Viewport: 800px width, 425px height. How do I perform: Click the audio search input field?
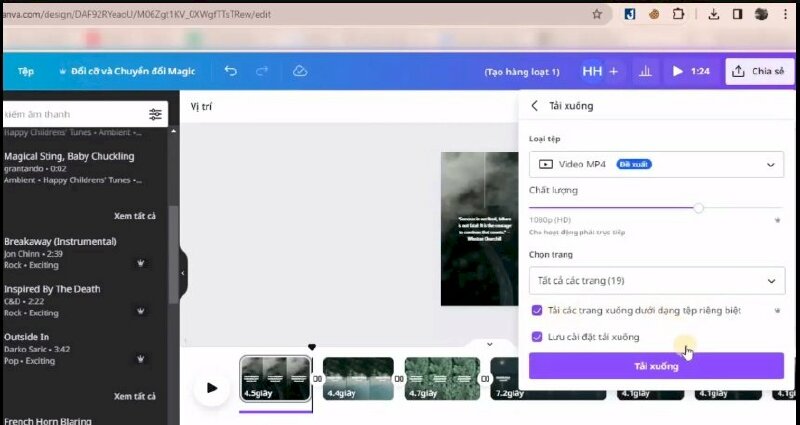click(74, 114)
